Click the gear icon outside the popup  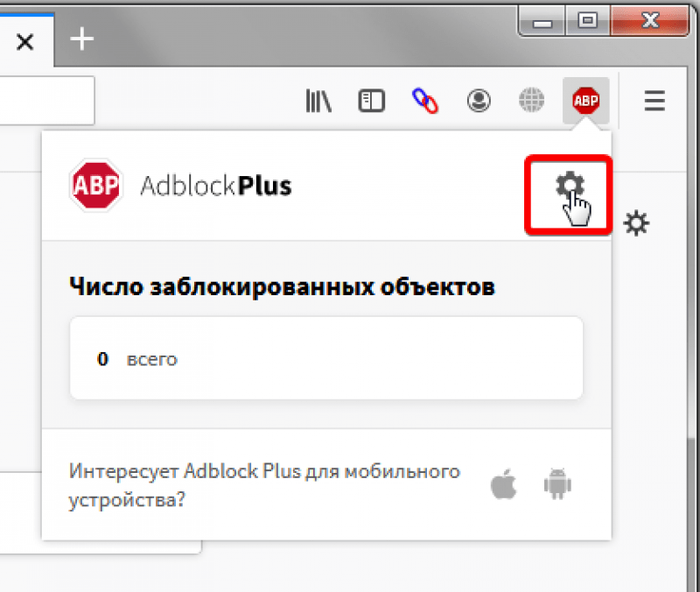(636, 223)
